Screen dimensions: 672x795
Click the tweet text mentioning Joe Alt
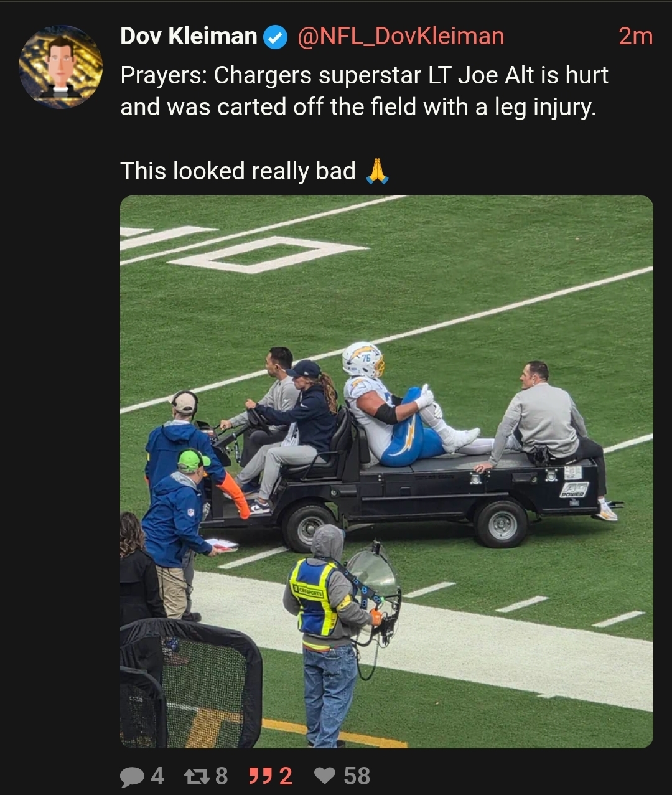[x=364, y=91]
